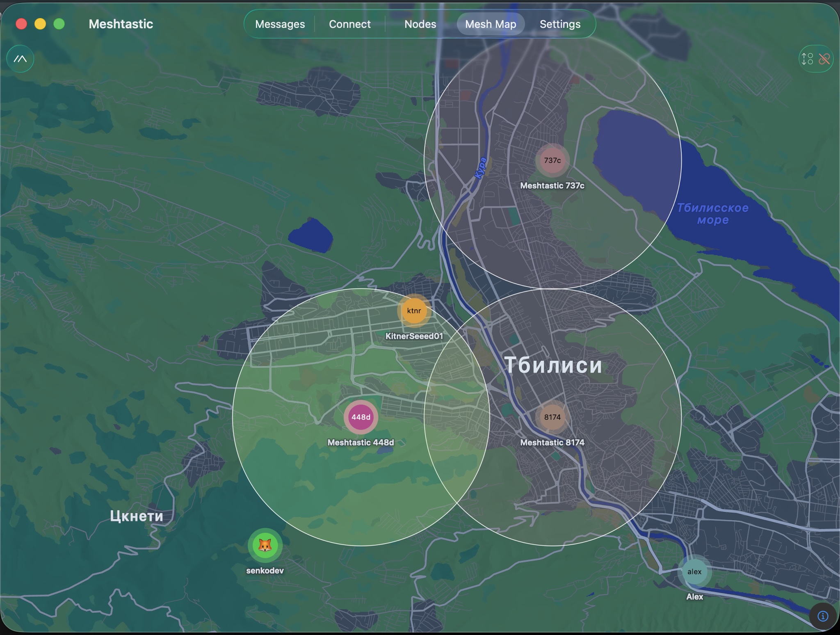The image size is (840, 635).
Task: Click the pink 448d node marker
Action: pyautogui.click(x=361, y=417)
